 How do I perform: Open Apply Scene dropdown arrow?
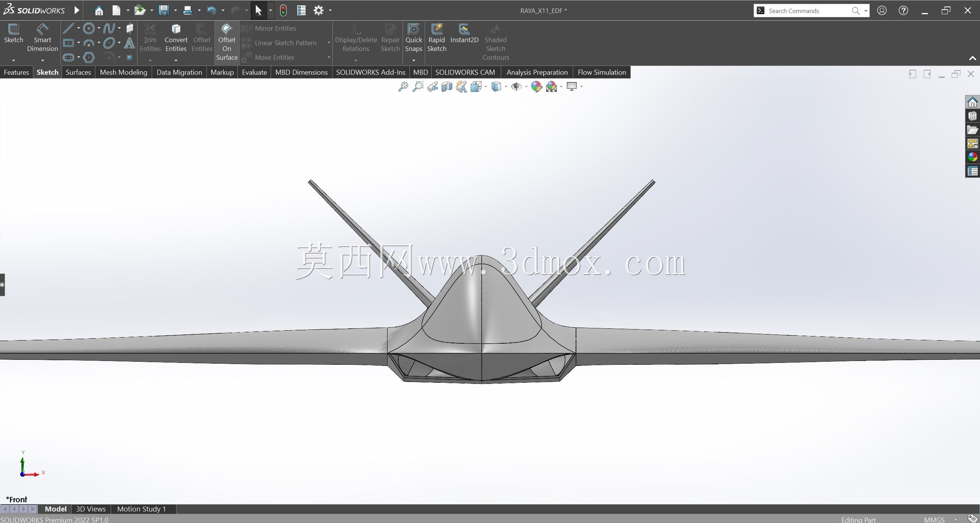click(x=561, y=87)
